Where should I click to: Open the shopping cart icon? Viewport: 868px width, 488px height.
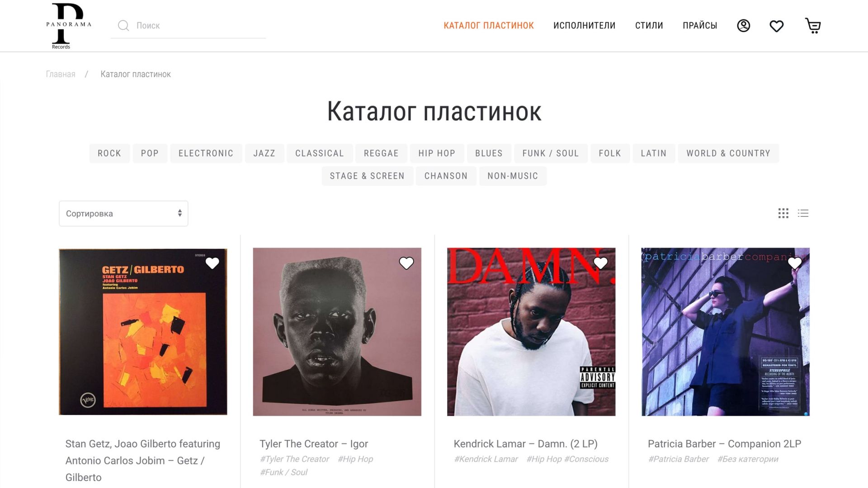click(813, 26)
